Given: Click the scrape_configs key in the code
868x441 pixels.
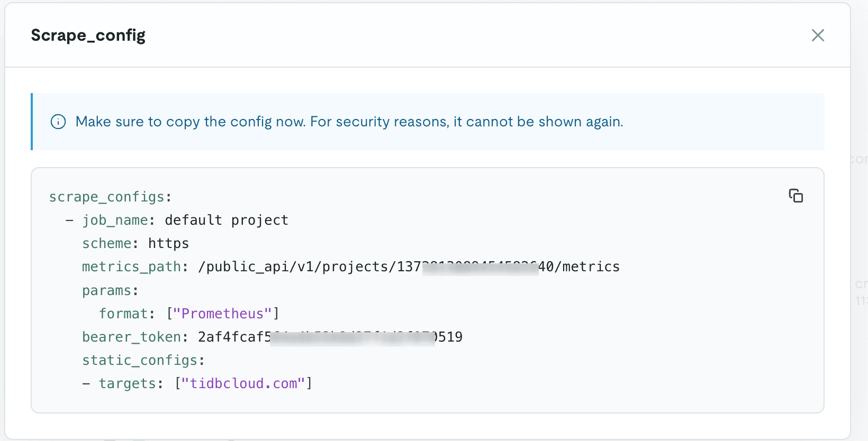Looking at the screenshot, I should [107, 197].
